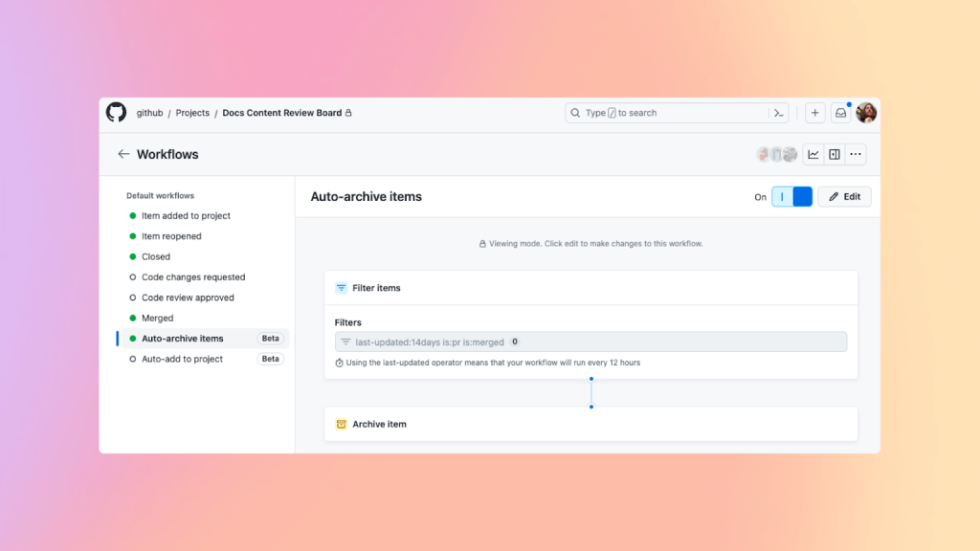Click the GitHub logo icon
Screen dimensions: 980x551
tap(116, 113)
